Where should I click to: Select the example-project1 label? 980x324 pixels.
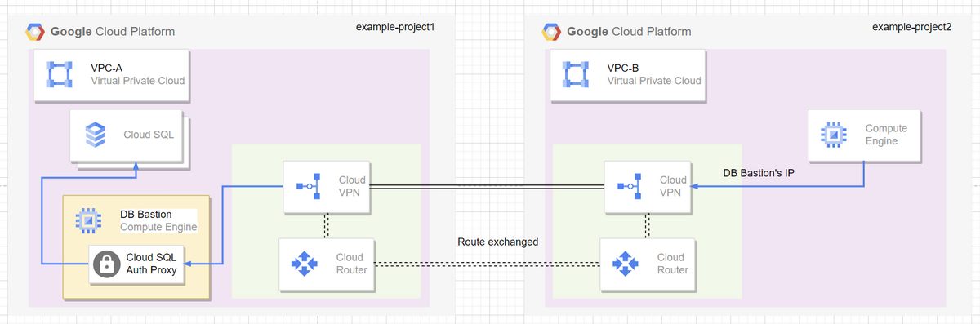coord(394,27)
